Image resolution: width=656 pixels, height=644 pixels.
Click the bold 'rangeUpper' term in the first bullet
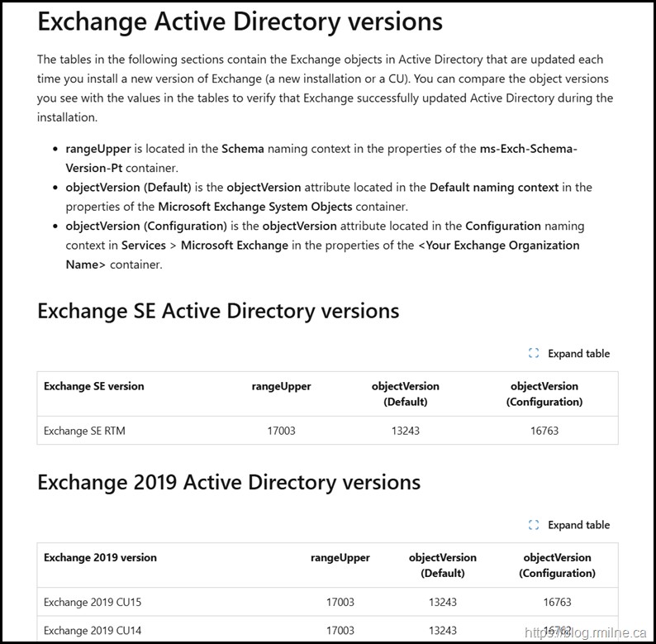tap(98, 149)
